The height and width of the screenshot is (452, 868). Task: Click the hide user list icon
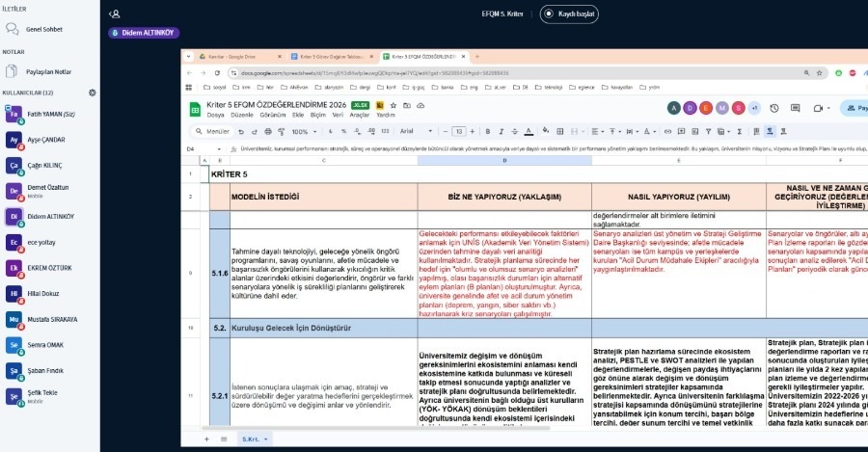pos(115,13)
